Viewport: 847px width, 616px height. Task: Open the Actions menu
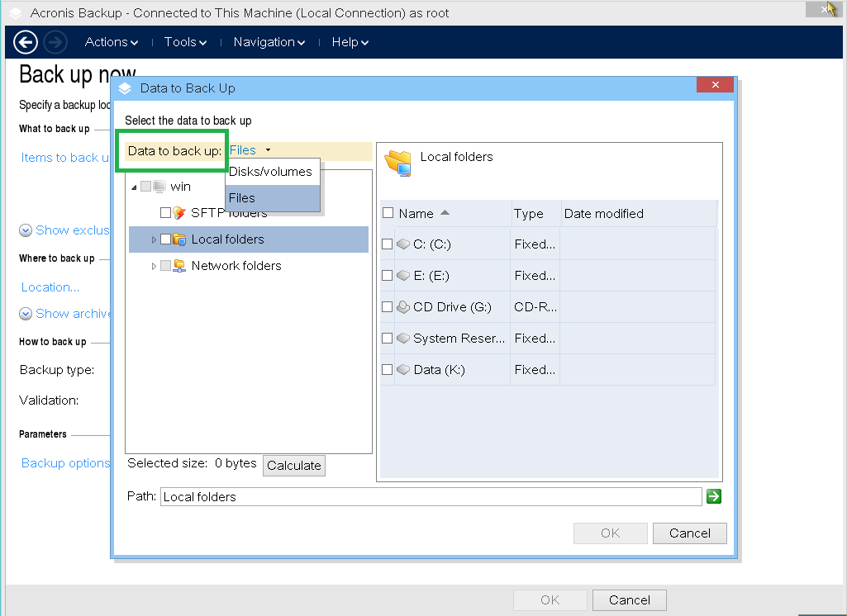point(112,42)
